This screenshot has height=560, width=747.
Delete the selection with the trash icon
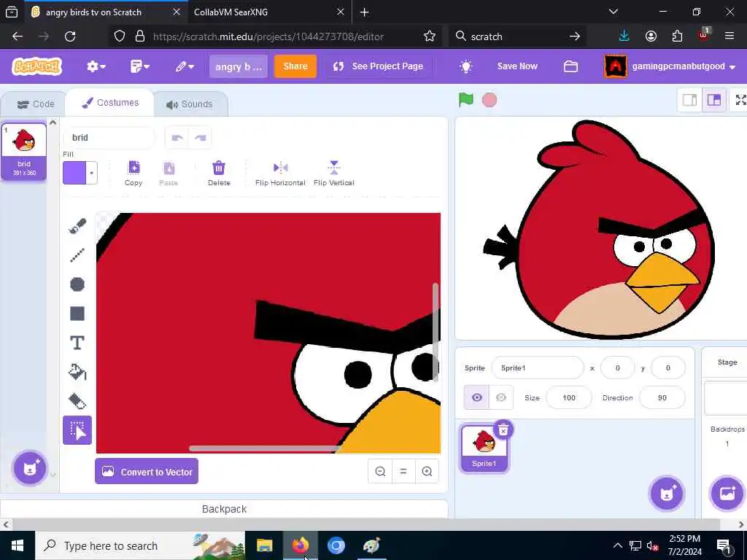pos(219,174)
